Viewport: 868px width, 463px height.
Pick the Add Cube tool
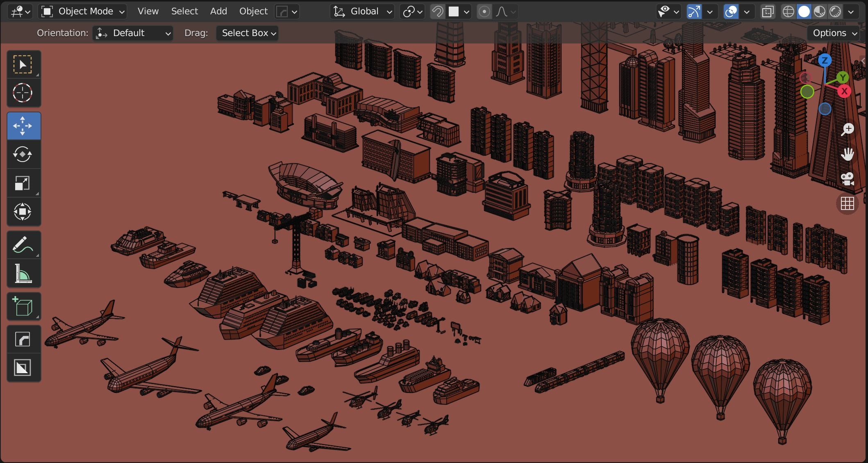pos(23,306)
